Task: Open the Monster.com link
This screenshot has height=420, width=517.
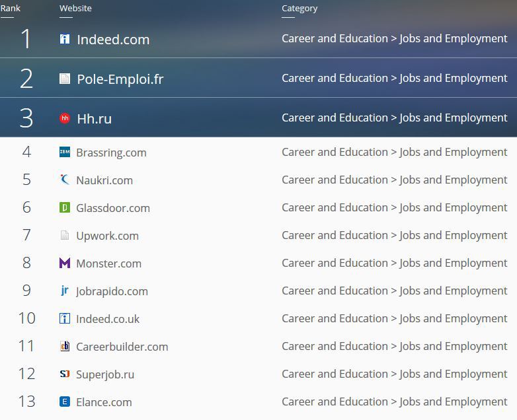Action: tap(108, 263)
